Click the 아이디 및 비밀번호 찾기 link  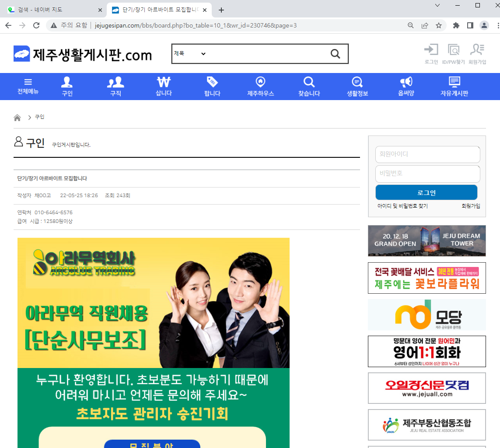click(402, 206)
